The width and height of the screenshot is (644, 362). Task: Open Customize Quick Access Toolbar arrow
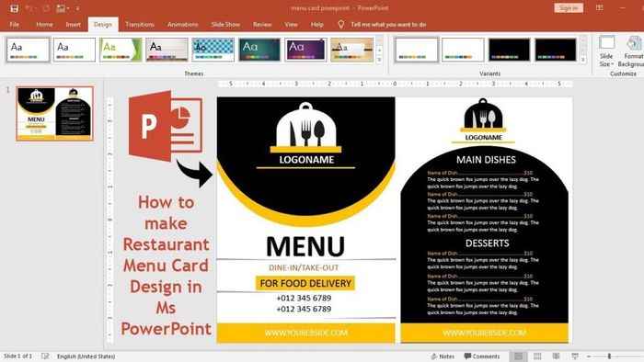[77, 8]
